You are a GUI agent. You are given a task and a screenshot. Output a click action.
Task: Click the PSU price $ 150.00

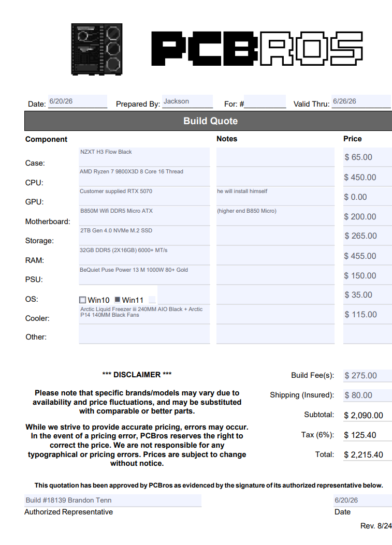click(x=368, y=275)
